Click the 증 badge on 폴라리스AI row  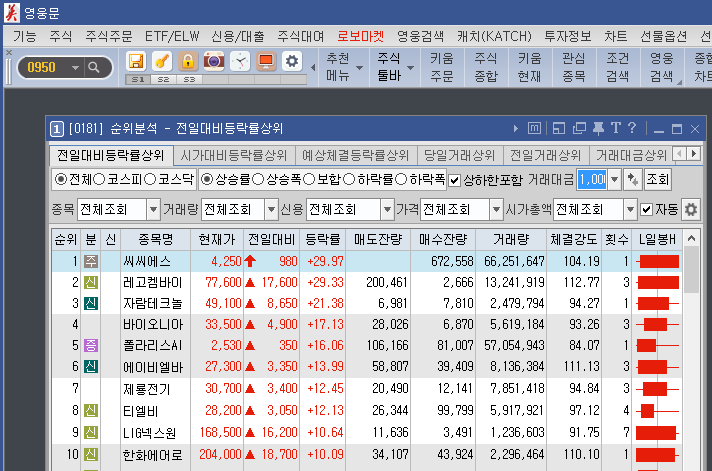91,346
